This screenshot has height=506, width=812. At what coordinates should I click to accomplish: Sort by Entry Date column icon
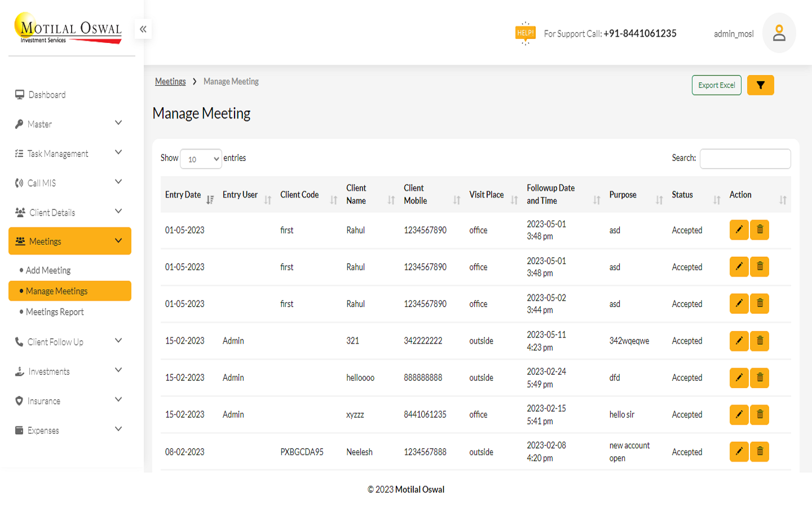[210, 200]
